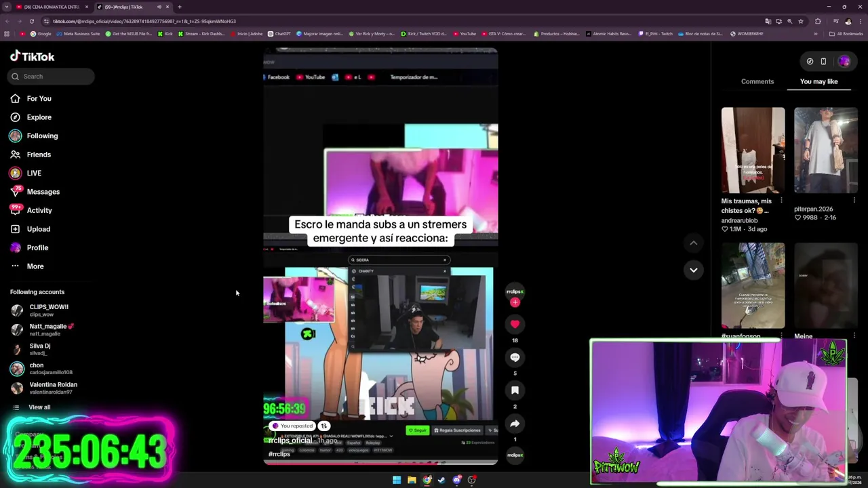Open File Explorer from taskbar
868x488 pixels.
pos(412,480)
